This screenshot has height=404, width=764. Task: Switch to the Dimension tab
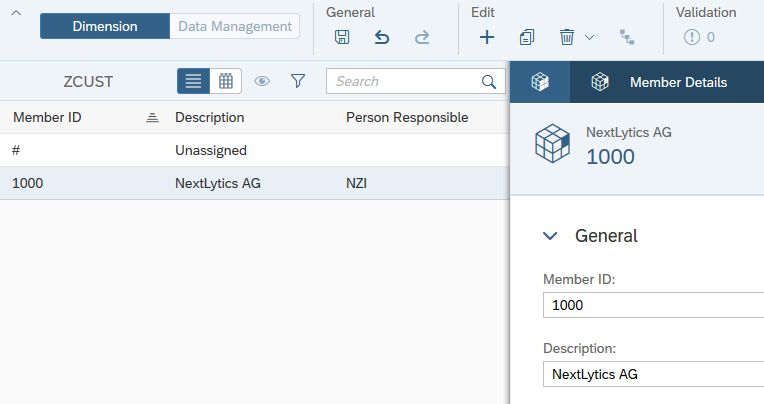pyautogui.click(x=105, y=26)
